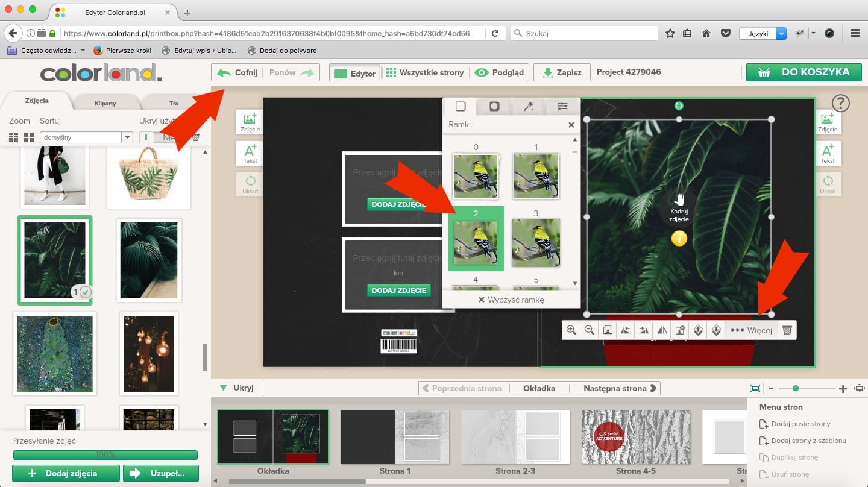This screenshot has height=487, width=868.
Task: Toggle the Ukryj użyte switch
Action: tap(163, 137)
